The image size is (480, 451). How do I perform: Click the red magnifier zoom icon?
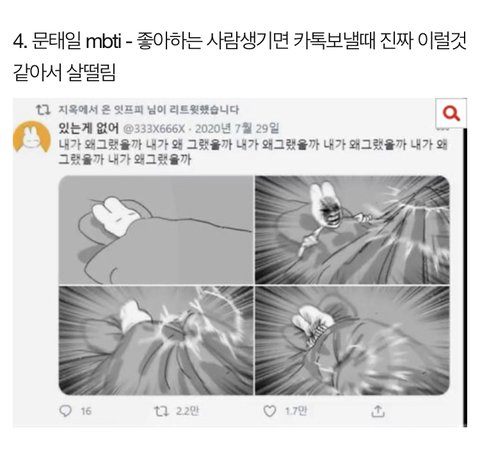point(451,113)
